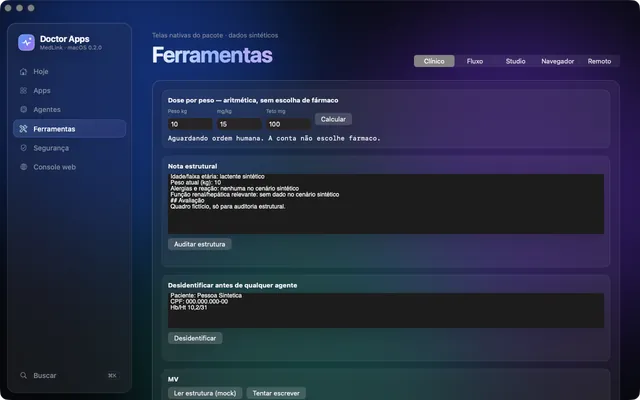Image resolution: width=640 pixels, height=400 pixels.
Task: Click the 'Função renal/hepática relevante' line
Action: 255,195
